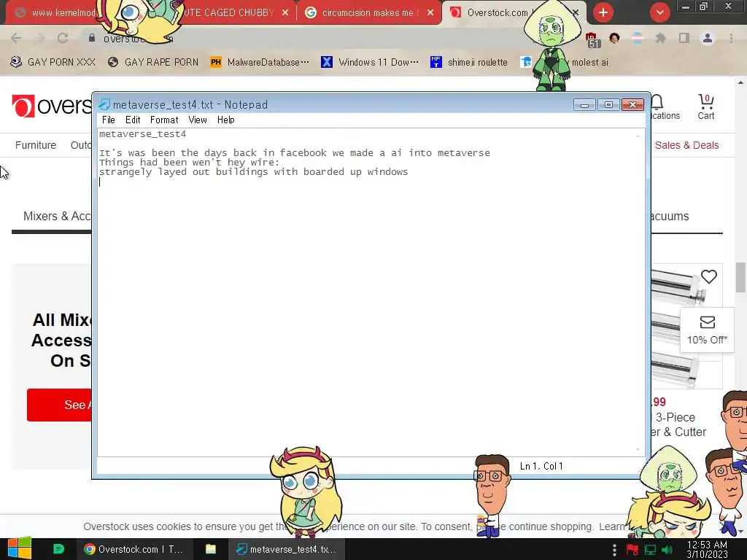
Task: Open the Chrome profile avatar button
Action: pos(708,38)
